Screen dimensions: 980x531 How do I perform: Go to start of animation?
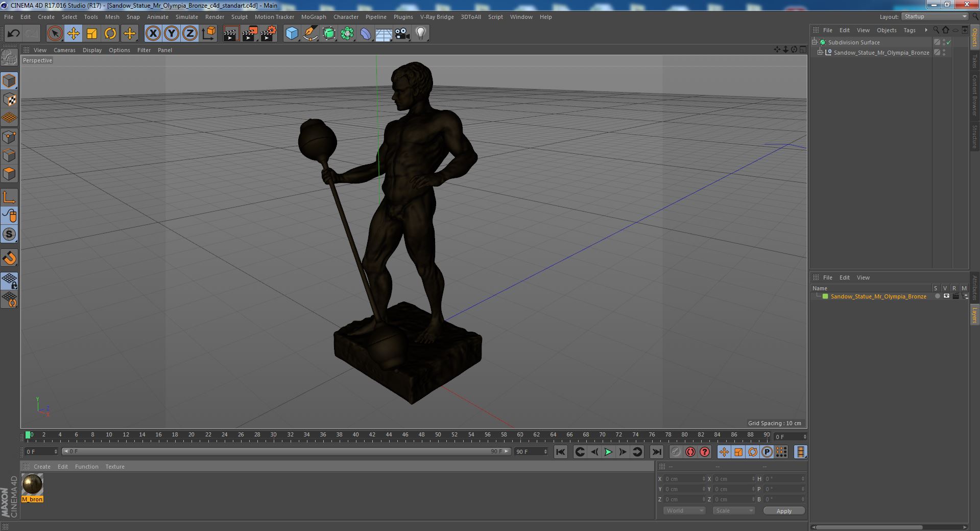tap(561, 452)
